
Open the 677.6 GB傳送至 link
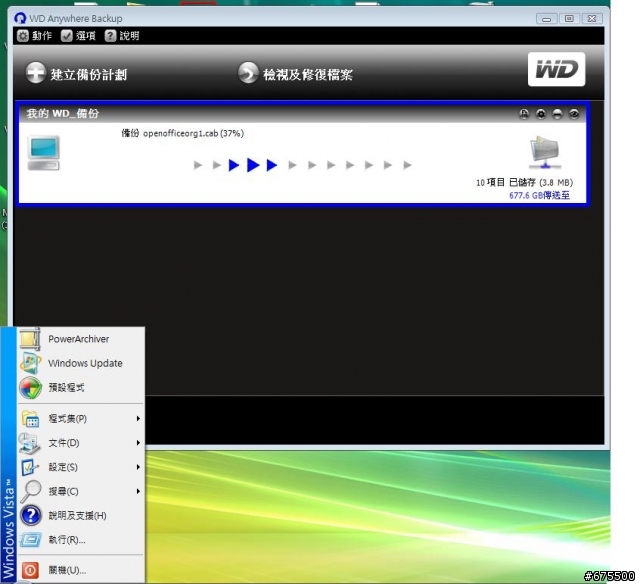click(x=539, y=195)
